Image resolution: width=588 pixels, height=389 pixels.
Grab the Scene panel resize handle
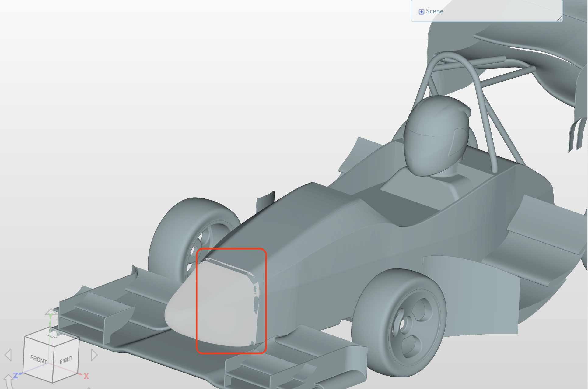(x=559, y=19)
